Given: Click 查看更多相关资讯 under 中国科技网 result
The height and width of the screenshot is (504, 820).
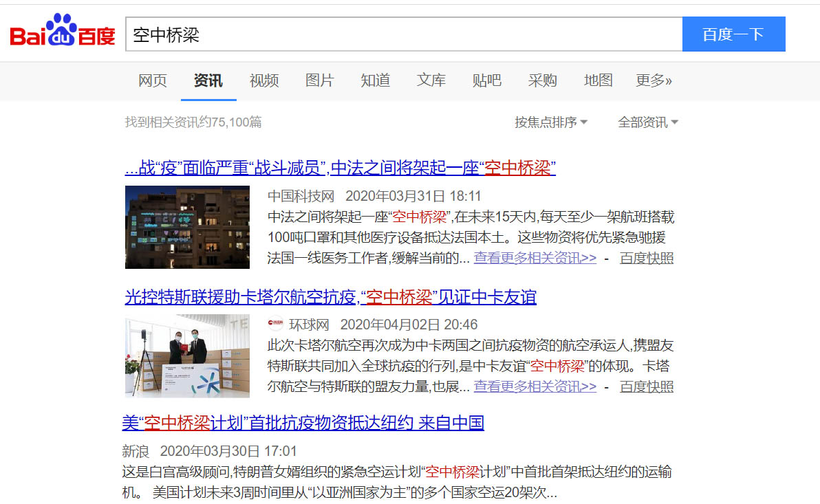Looking at the screenshot, I should [535, 259].
